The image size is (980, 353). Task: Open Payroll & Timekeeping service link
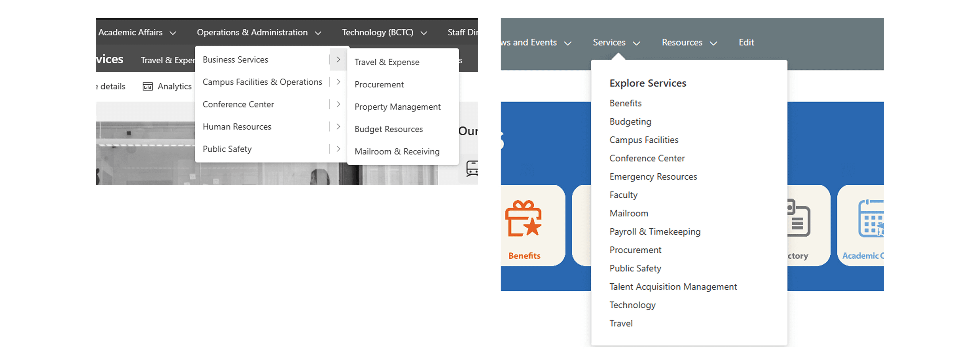coord(654,232)
